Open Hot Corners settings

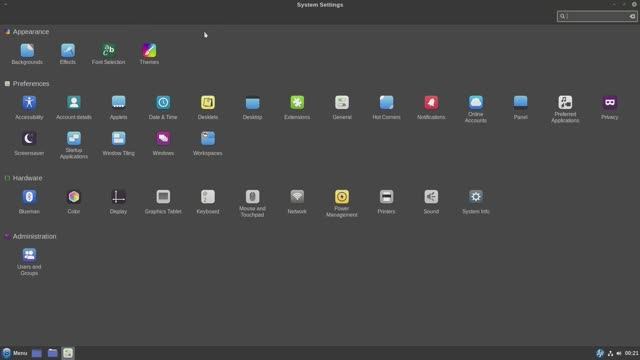(387, 108)
